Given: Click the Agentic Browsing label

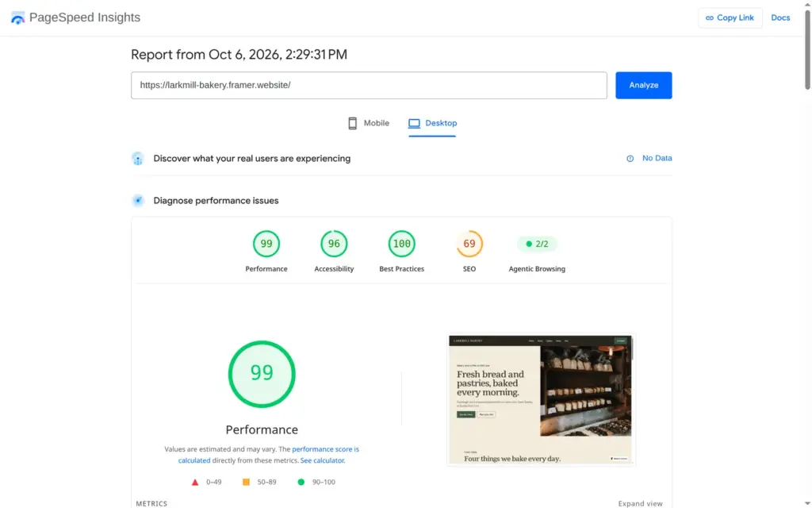Looking at the screenshot, I should coord(537,269).
